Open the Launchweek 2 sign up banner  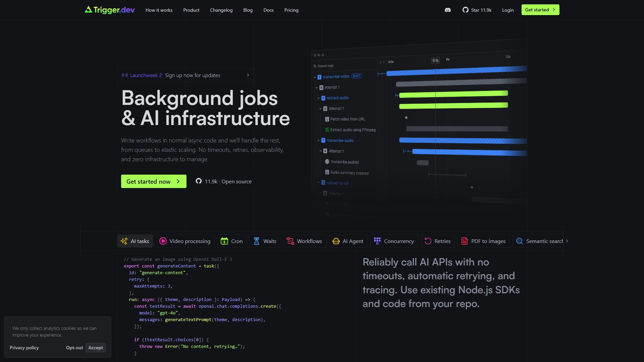tap(185, 75)
